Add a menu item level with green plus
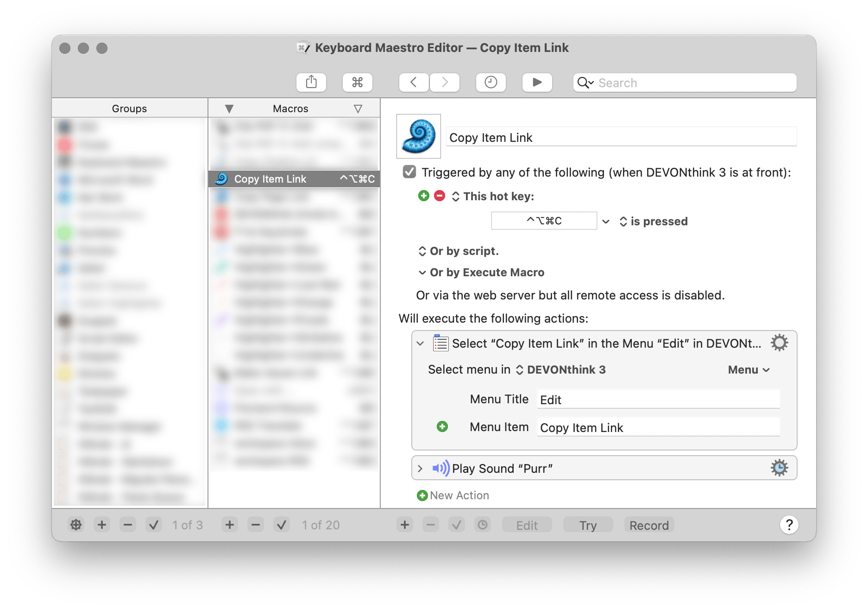Image resolution: width=868 pixels, height=610 pixels. coord(442,426)
